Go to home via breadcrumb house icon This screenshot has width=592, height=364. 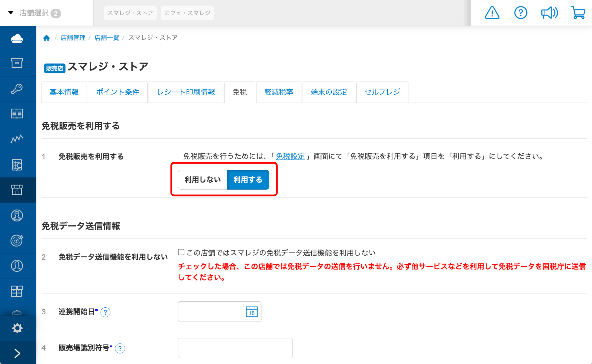(47, 38)
